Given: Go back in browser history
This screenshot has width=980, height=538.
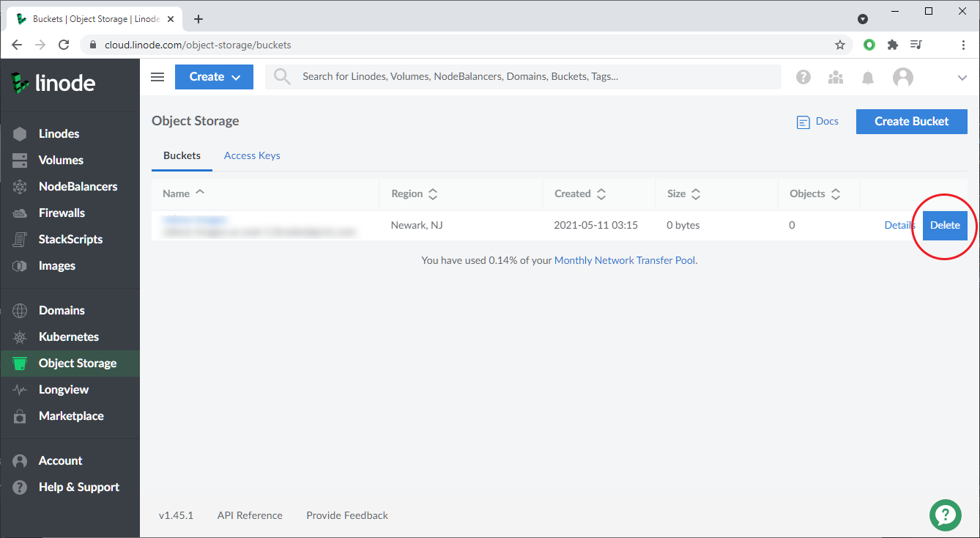Looking at the screenshot, I should 18,45.
